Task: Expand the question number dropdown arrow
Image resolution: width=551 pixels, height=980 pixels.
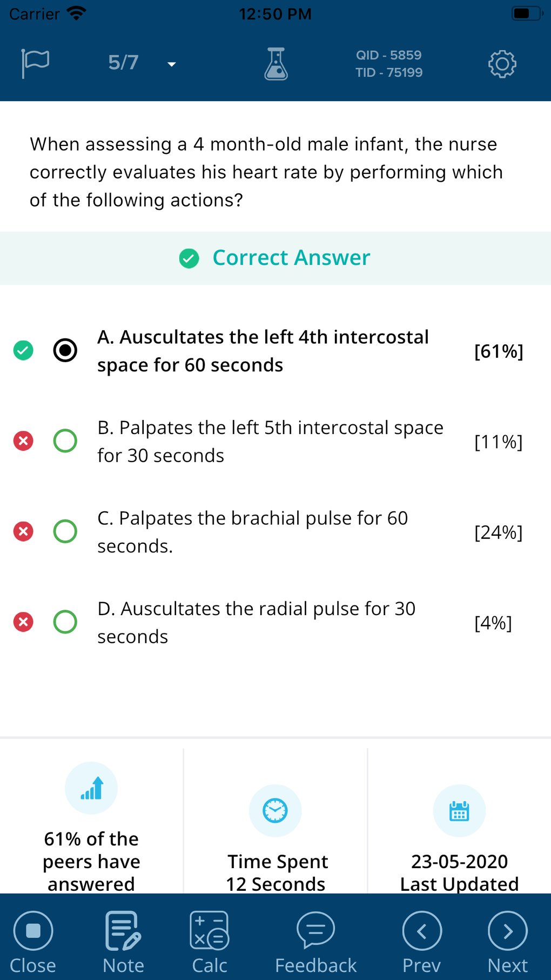Action: pyautogui.click(x=172, y=64)
